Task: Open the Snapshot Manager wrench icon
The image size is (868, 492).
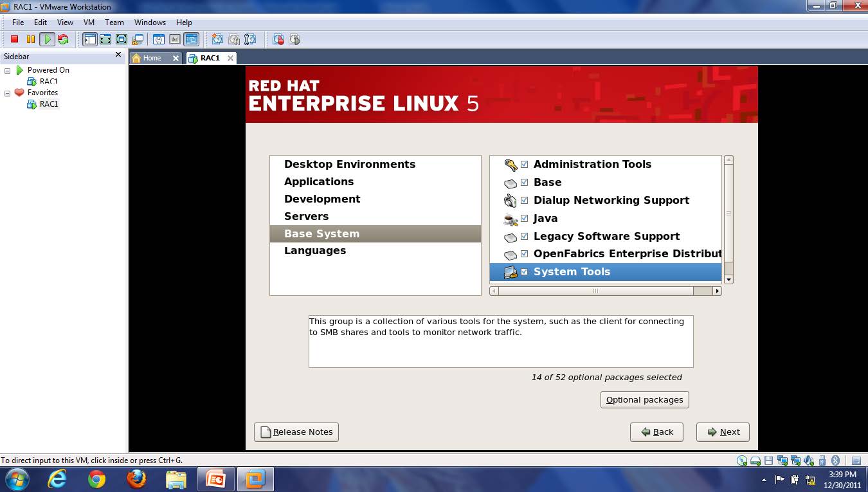Action: 251,39
